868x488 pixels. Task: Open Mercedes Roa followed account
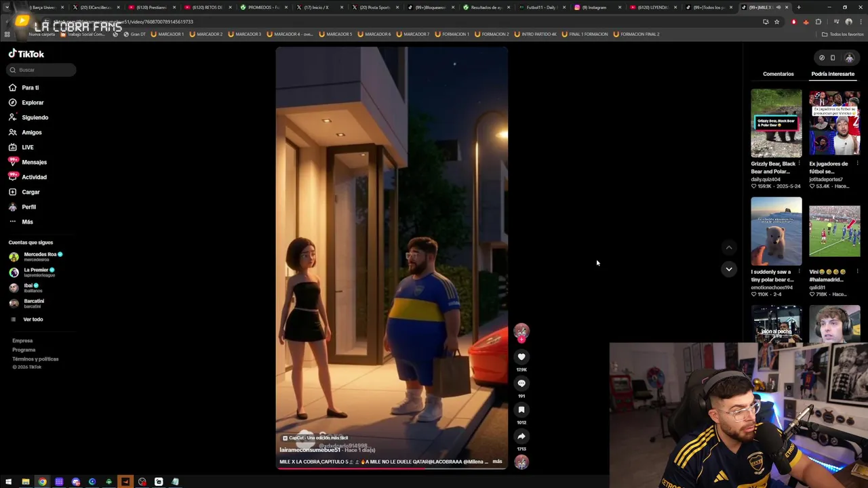(35, 256)
